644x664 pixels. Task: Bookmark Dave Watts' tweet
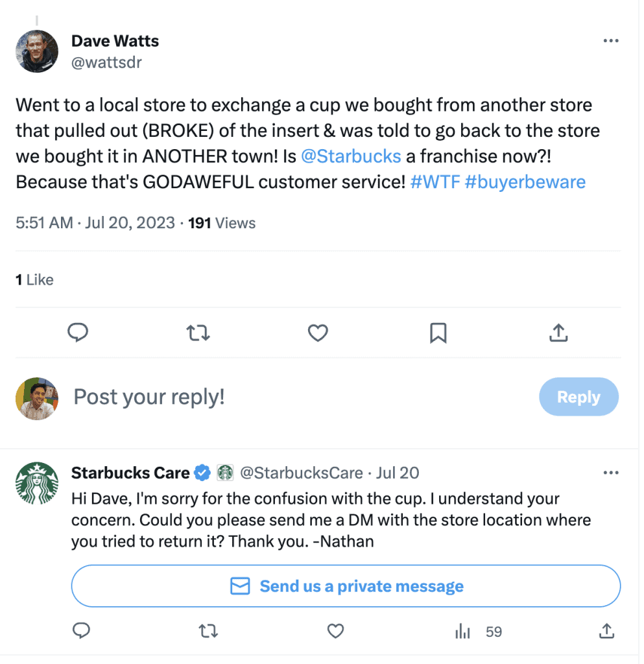point(438,333)
